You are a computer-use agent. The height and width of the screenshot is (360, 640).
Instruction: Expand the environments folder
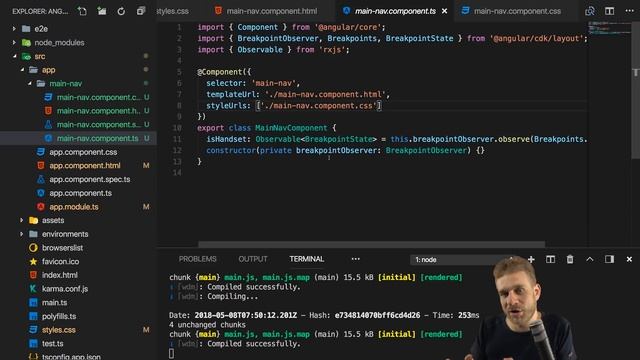[x=65, y=234]
